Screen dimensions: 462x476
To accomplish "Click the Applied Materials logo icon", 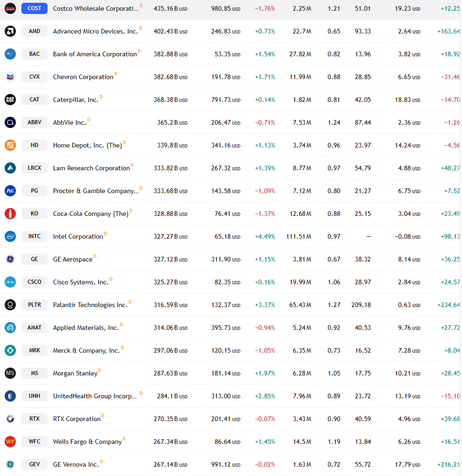I will point(10,328).
